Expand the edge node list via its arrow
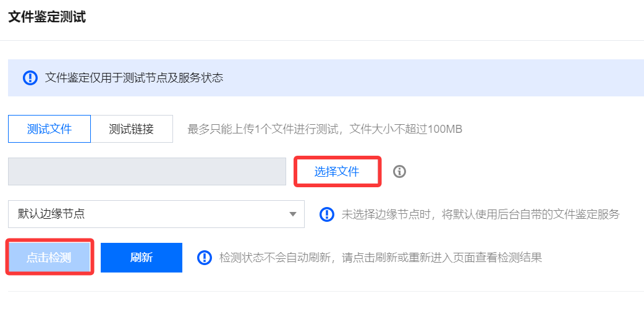The width and height of the screenshot is (644, 317). point(292,214)
